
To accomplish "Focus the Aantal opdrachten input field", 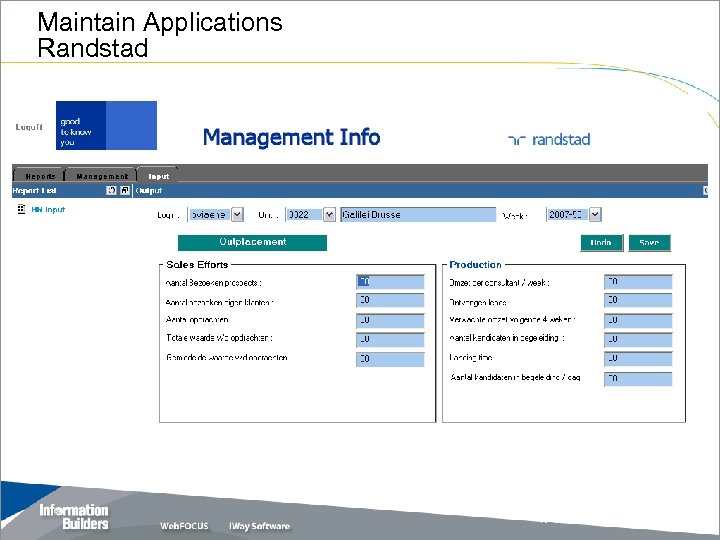I will click(390, 320).
